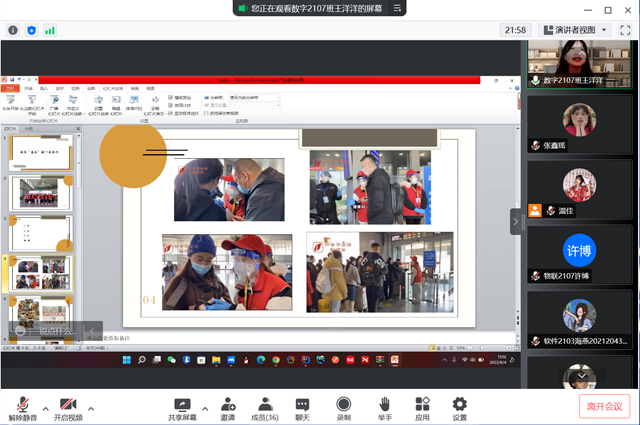The height and width of the screenshot is (425, 640).
Task: Click Hide Slide (隐藏幻灯片) icon
Action: tap(116, 105)
